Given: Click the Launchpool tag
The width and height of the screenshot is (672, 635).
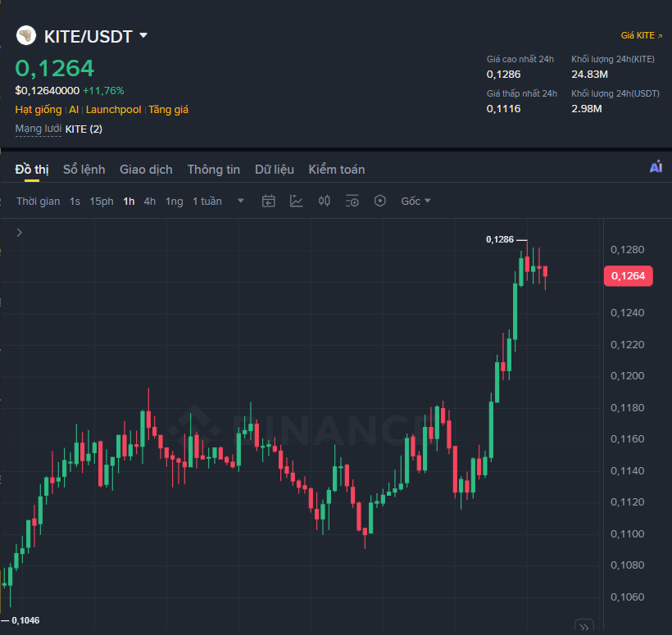Looking at the screenshot, I should tap(114, 110).
